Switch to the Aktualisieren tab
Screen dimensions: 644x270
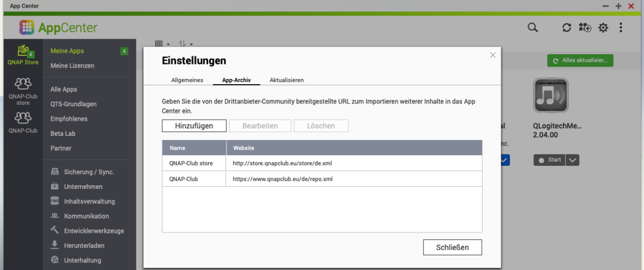point(287,80)
